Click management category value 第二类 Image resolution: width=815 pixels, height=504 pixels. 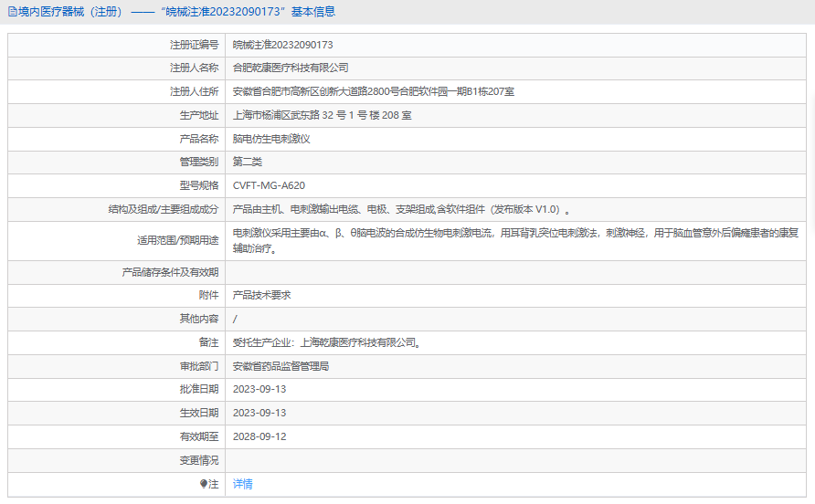248,163
